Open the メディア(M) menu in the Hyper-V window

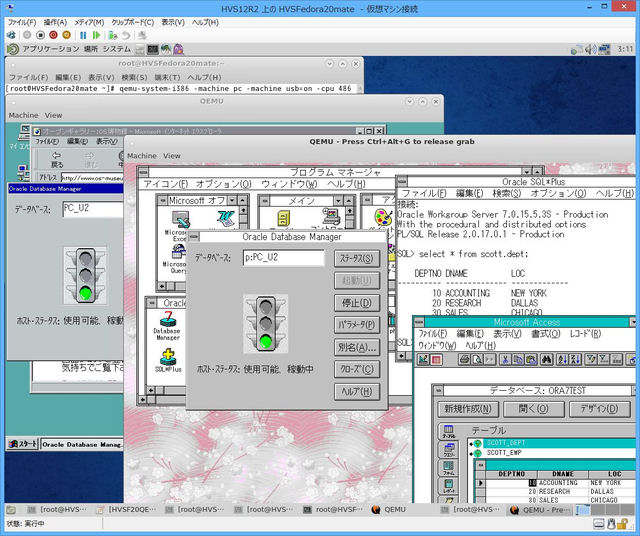pyautogui.click(x=89, y=22)
